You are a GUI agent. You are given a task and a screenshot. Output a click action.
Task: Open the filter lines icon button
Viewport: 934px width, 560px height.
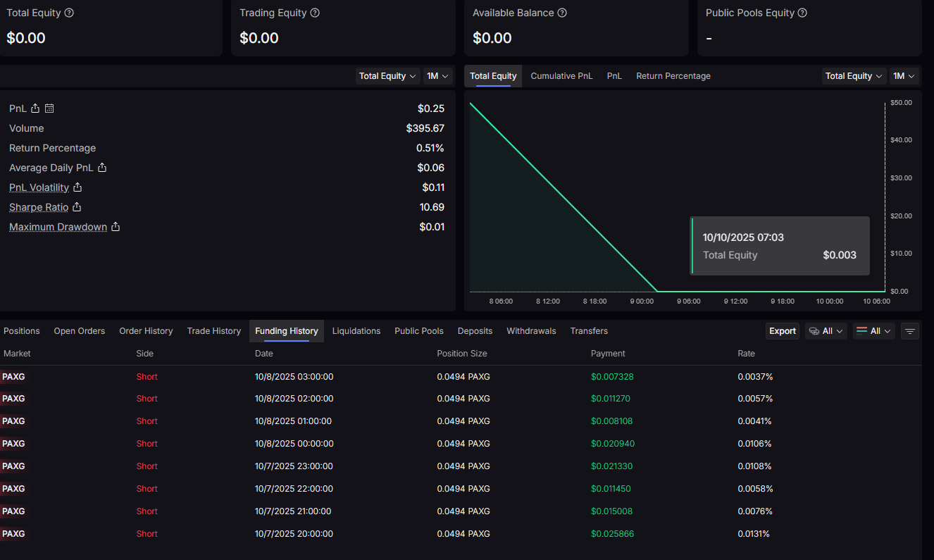[910, 331]
